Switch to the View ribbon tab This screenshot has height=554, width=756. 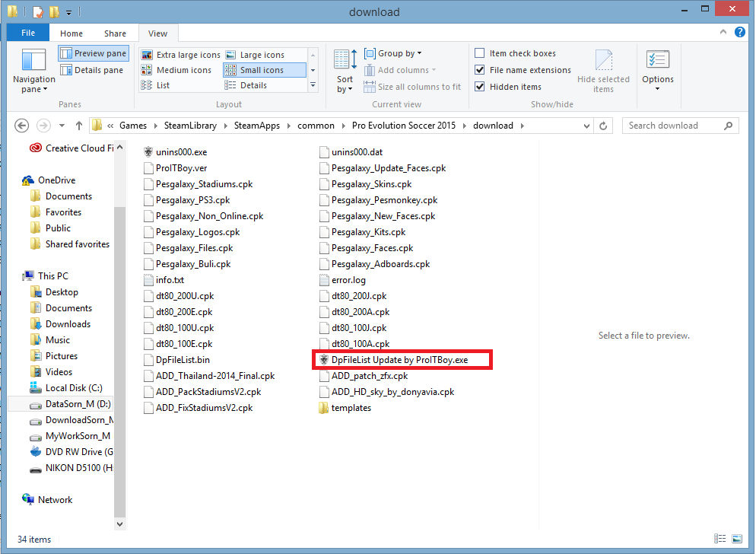(157, 33)
